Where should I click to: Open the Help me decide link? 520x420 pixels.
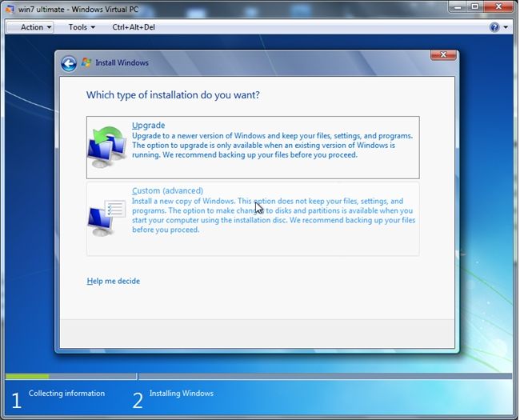113,281
